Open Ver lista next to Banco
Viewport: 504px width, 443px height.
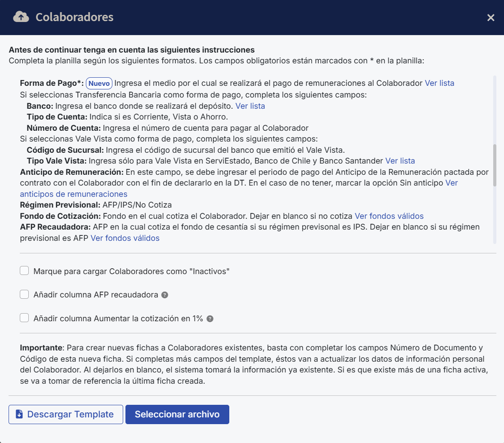pos(250,106)
